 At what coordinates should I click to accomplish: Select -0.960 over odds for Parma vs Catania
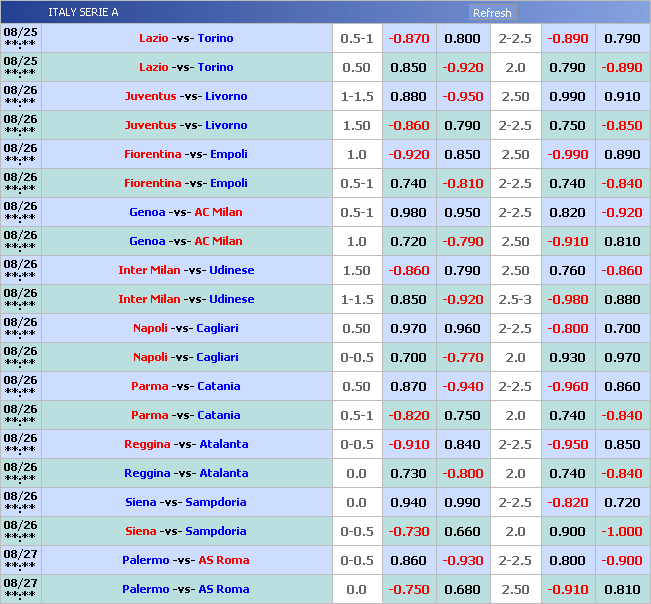click(568, 386)
